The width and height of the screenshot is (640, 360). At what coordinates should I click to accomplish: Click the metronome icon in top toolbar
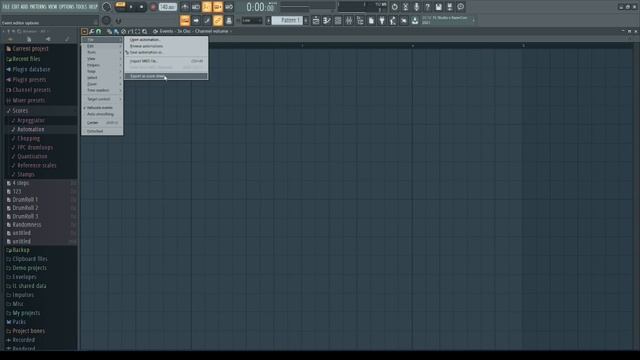185,7
